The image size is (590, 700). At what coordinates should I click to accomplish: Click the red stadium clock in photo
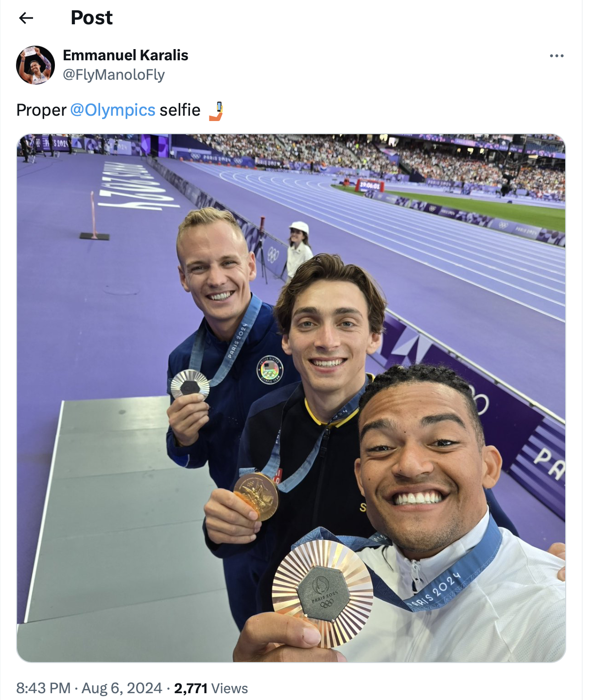pyautogui.click(x=371, y=185)
